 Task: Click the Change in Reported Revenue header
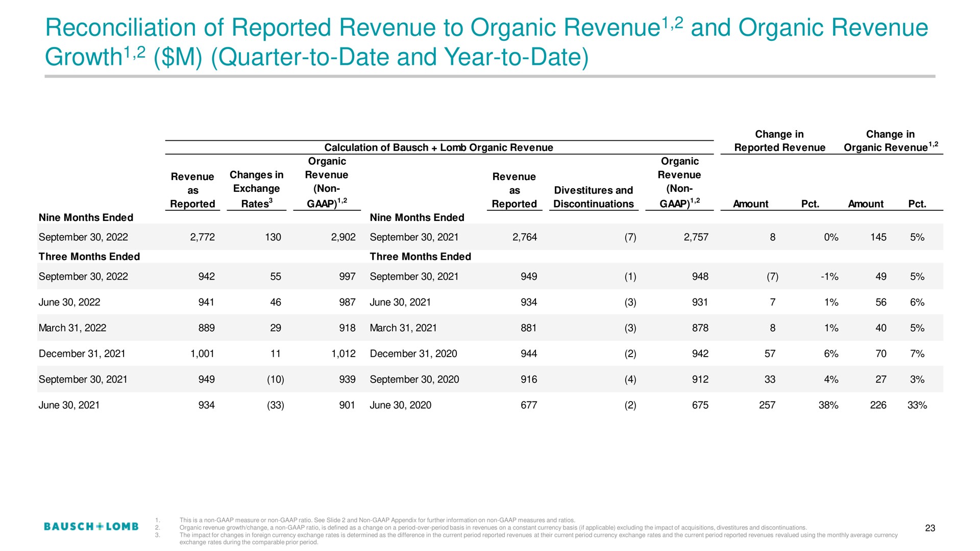tap(779, 141)
